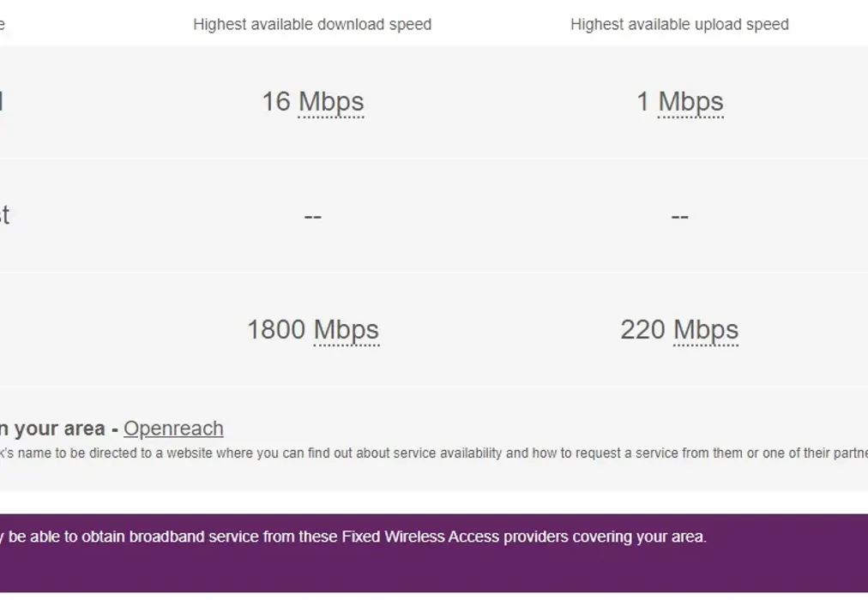The width and height of the screenshot is (868, 600).
Task: Select the 220 Mbps upload value
Action: [679, 329]
